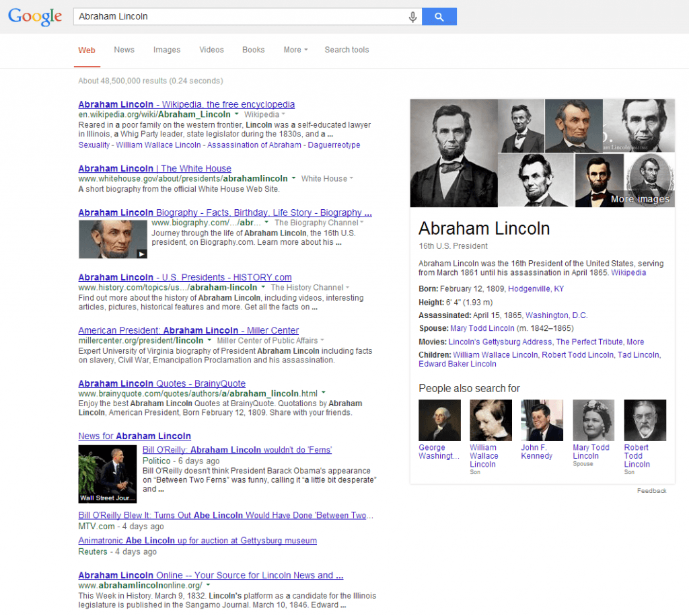Play the Biography.com video thumbnail
This screenshot has height=616, width=689.
point(113,239)
